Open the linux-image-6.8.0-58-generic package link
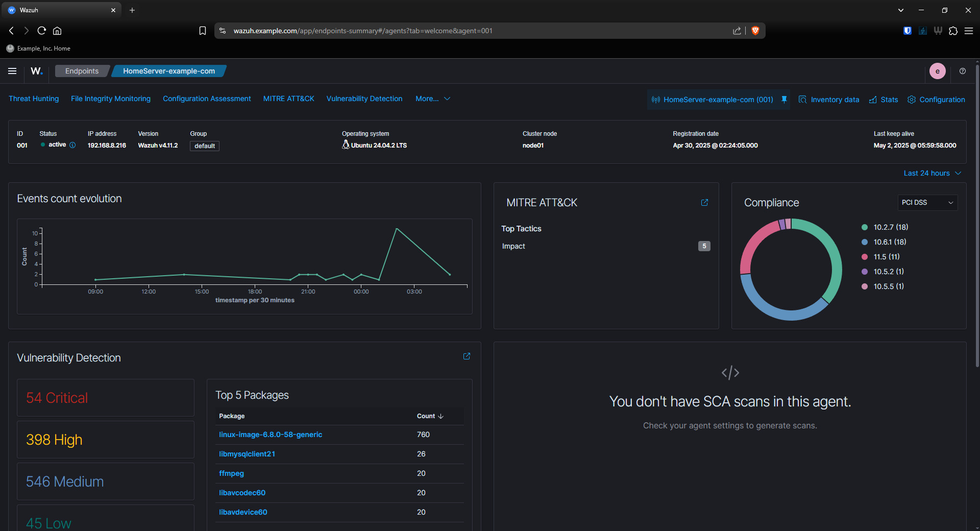This screenshot has width=980, height=531. coord(271,435)
